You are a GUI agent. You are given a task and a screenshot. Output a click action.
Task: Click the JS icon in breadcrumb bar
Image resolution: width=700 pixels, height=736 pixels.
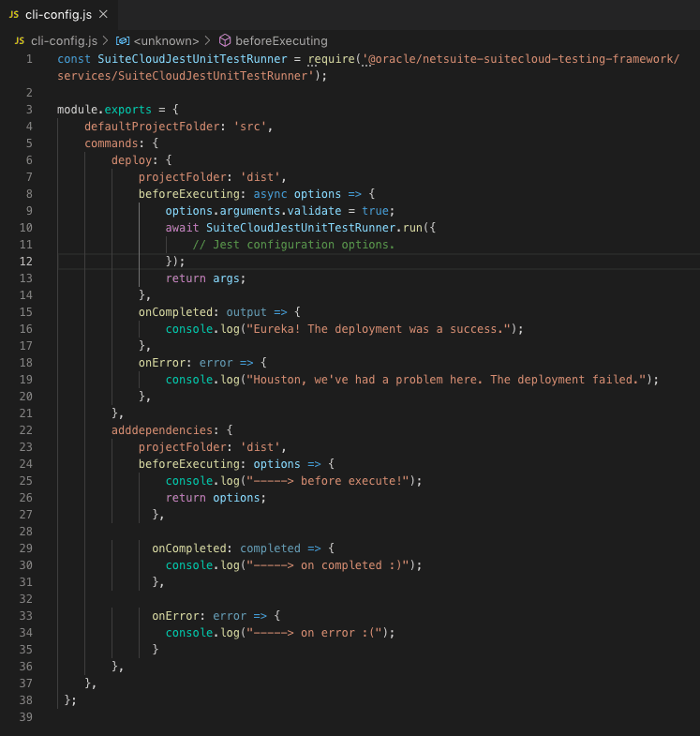tap(20, 41)
